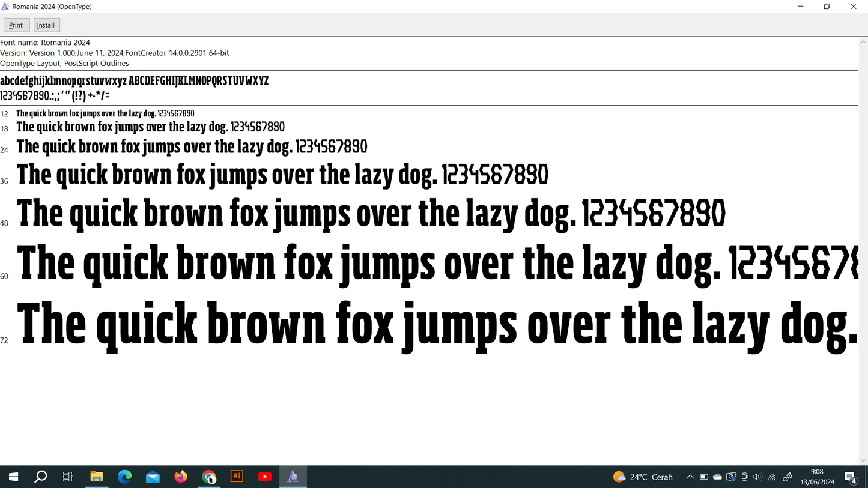Click the speaker volume icon
Viewport: 868px width, 488px height.
757,477
